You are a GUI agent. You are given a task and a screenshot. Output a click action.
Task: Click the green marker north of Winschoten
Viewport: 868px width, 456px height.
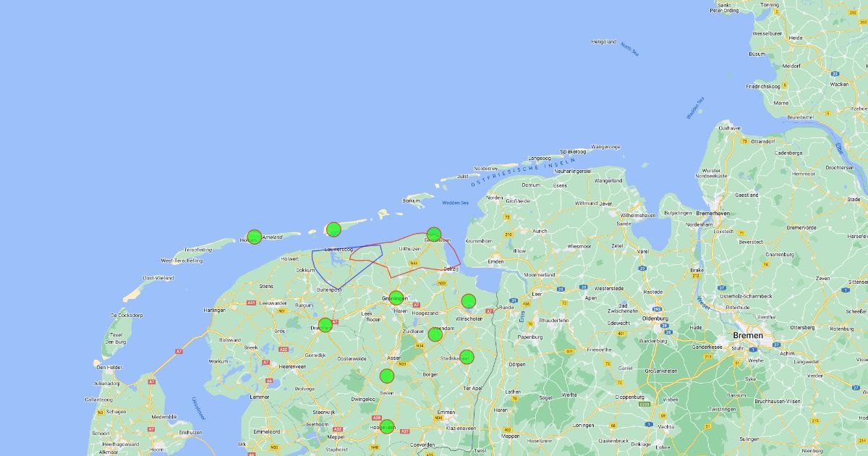(x=469, y=301)
